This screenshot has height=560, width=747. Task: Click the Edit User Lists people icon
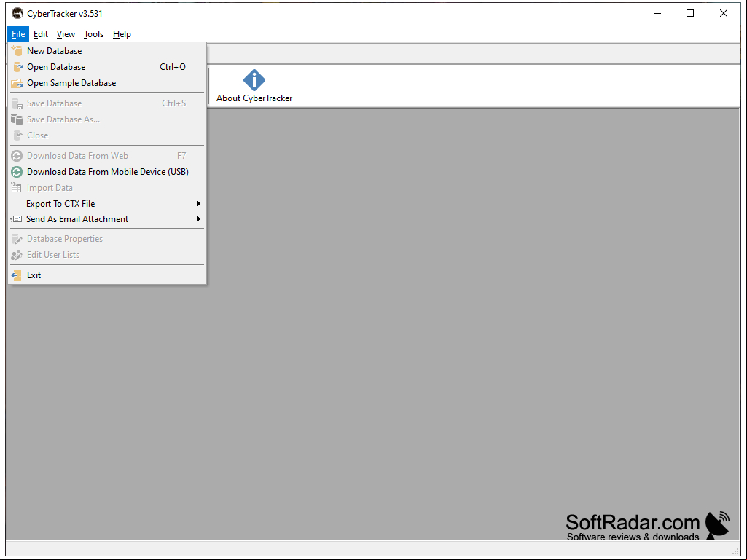coord(17,255)
